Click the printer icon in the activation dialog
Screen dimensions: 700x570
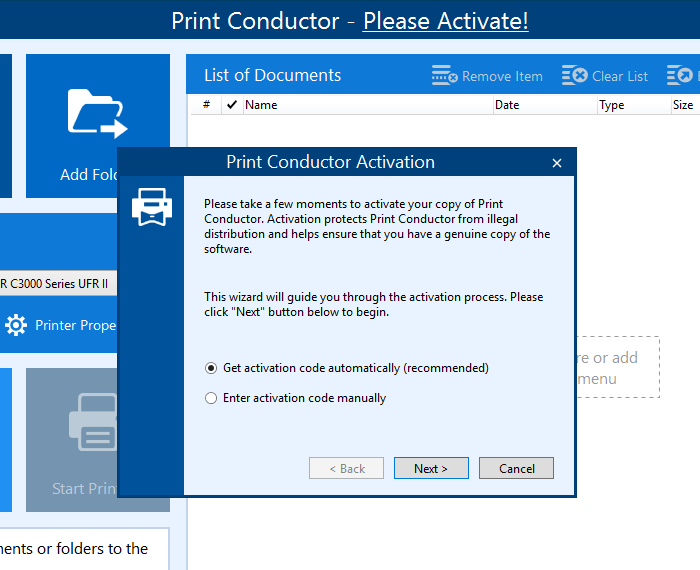pos(152,207)
